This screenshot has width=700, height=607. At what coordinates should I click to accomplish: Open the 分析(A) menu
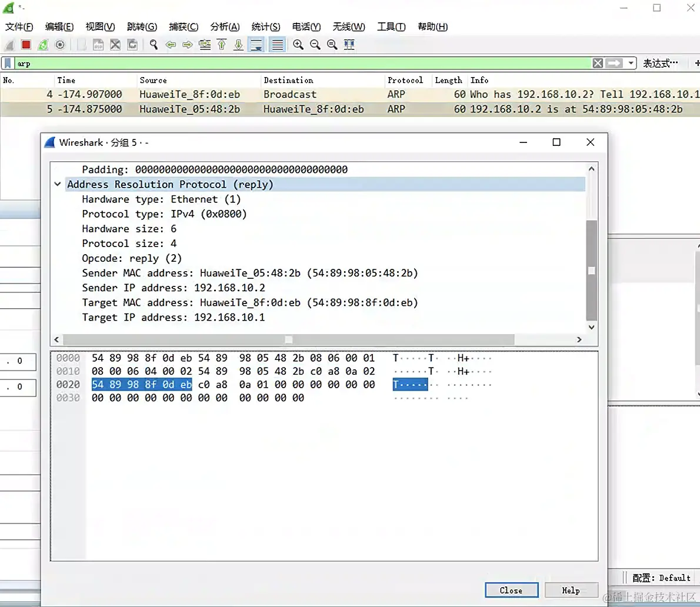225,27
